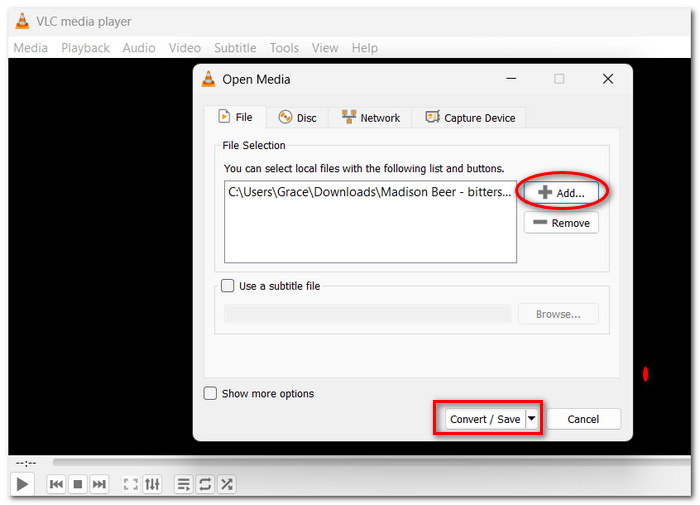
Task: Click the subtitle file path field
Action: point(368,314)
